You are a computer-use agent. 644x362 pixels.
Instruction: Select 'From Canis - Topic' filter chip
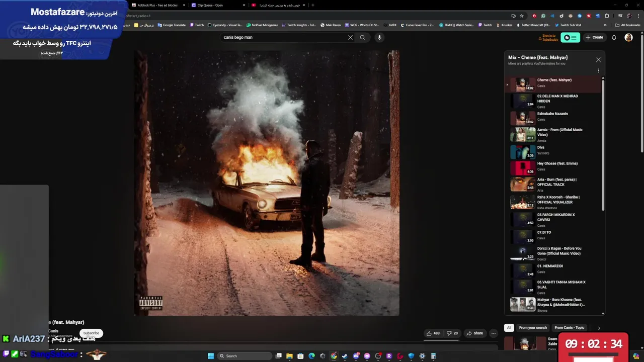(x=570, y=328)
